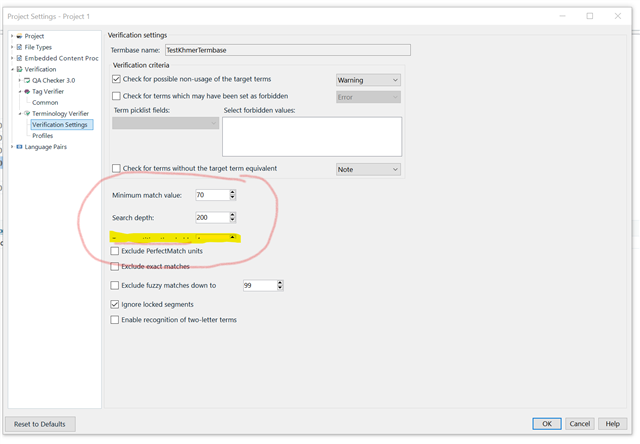Image resolution: width=640 pixels, height=444 pixels.
Task: Select Verification Settings tree item
Action: point(62,124)
